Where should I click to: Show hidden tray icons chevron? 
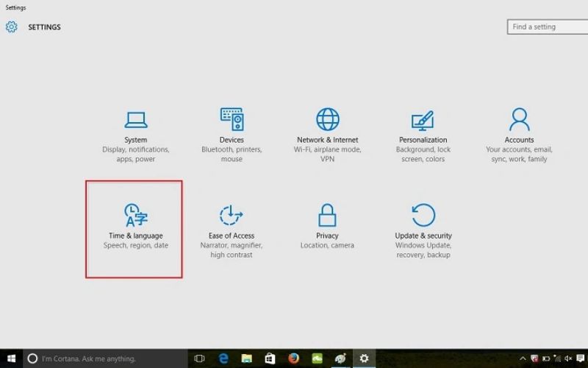(x=523, y=358)
